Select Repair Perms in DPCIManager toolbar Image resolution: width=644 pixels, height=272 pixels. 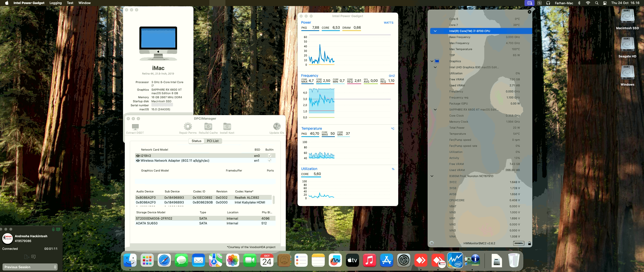tap(188, 127)
